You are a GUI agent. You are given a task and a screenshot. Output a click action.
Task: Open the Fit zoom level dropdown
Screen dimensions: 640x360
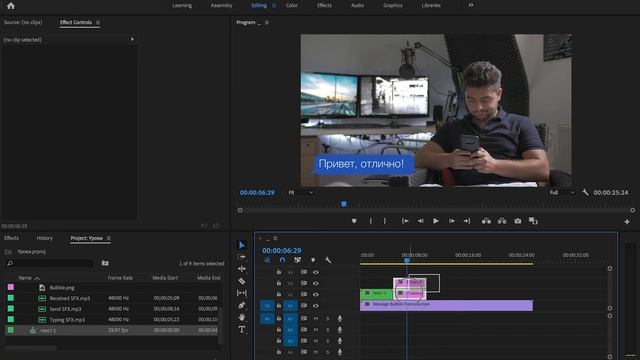(x=301, y=192)
